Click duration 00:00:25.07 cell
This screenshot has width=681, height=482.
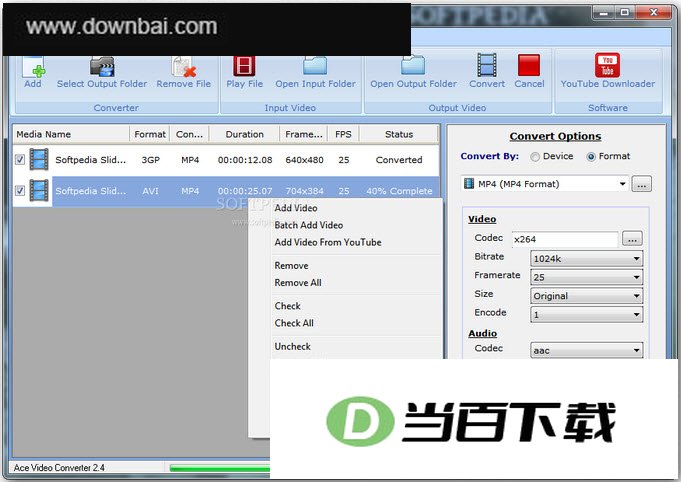click(x=245, y=191)
